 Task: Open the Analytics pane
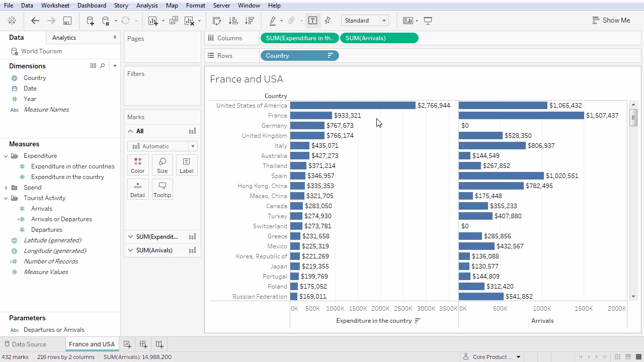(64, 37)
